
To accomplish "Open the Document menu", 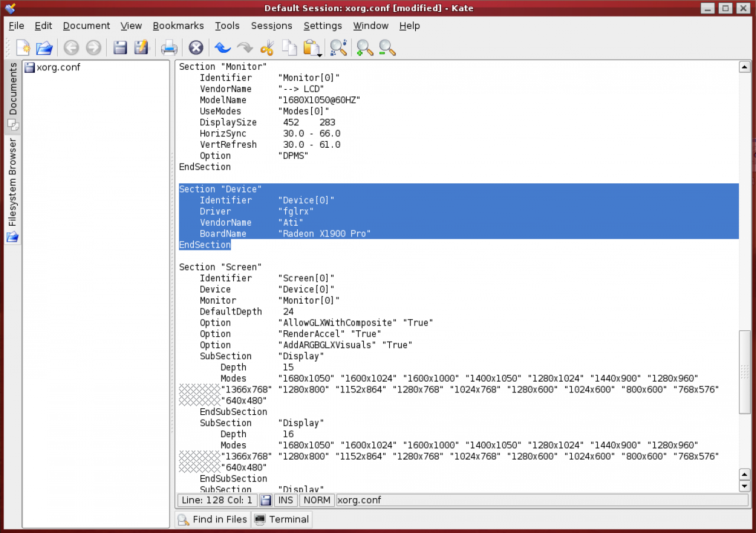I will tap(86, 25).
